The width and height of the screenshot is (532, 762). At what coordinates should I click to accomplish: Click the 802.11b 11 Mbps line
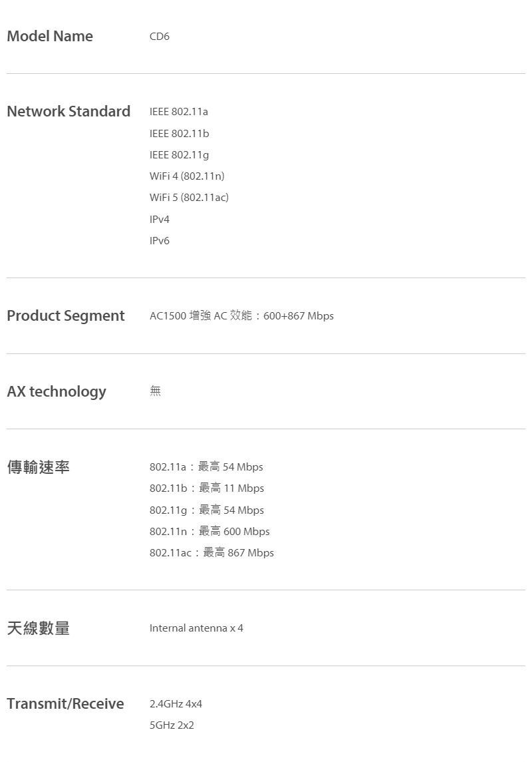pos(207,488)
